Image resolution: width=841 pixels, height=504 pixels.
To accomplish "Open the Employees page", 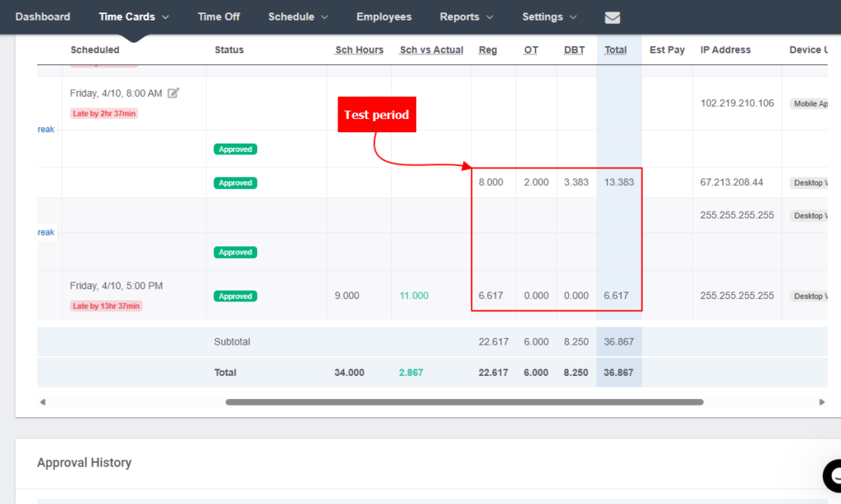I will (x=384, y=16).
